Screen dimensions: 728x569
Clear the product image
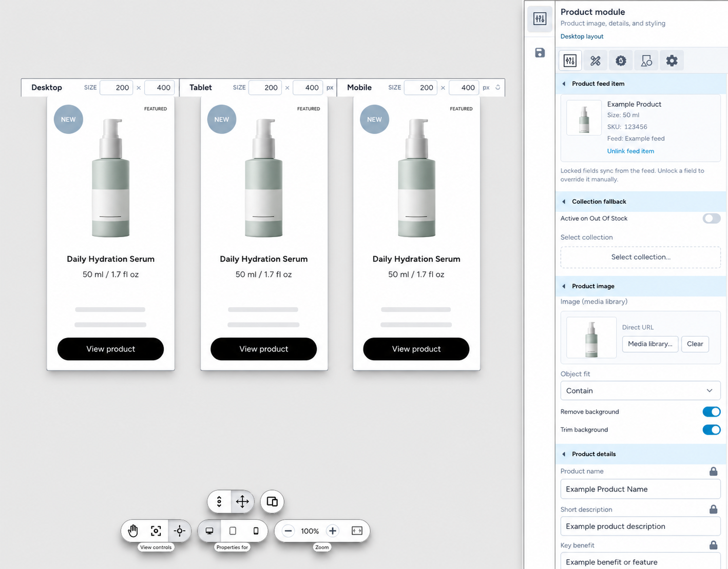pos(695,344)
